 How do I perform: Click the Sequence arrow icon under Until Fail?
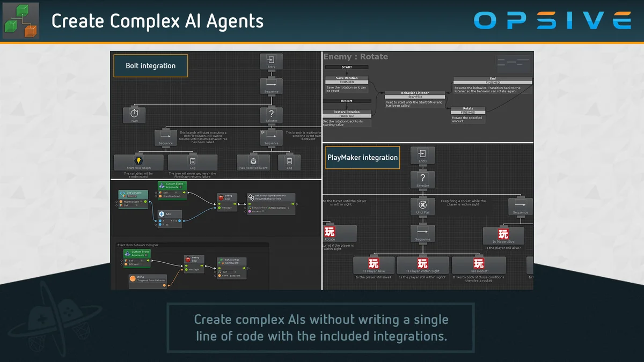coord(422,231)
